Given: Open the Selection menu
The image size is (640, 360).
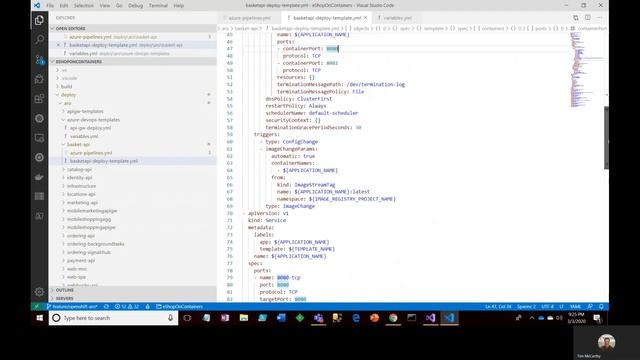Looking at the screenshot, I should [84, 6].
